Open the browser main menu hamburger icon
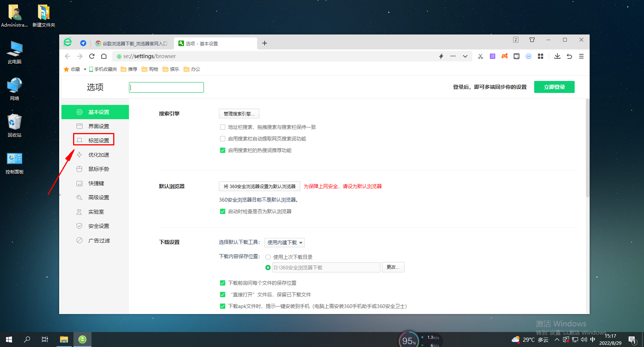Screen dimensions: 644x347 tap(581, 56)
